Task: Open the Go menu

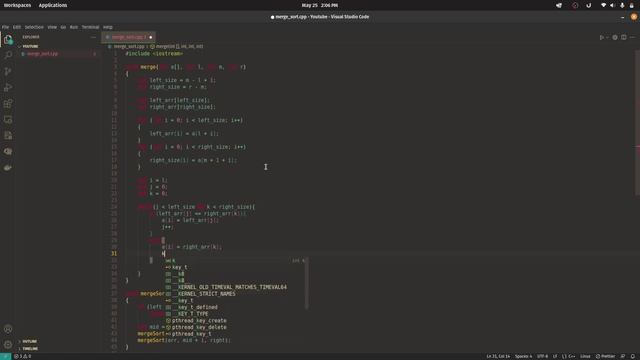Action: point(63,27)
